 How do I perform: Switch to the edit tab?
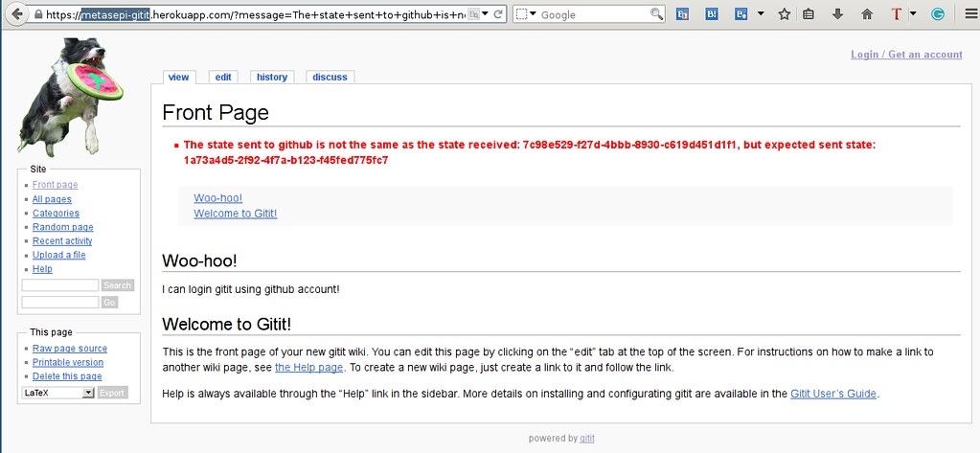(x=223, y=77)
